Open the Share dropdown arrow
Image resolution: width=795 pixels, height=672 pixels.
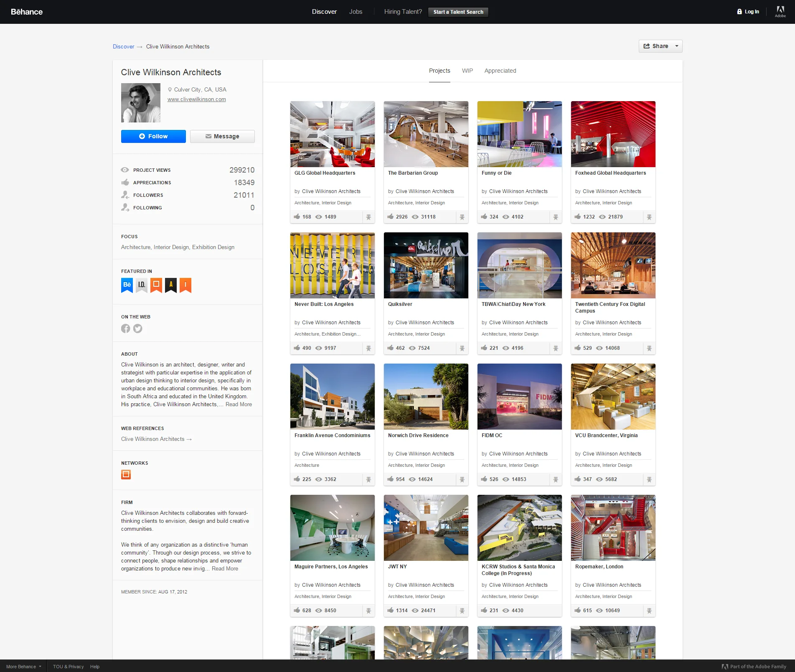677,46
